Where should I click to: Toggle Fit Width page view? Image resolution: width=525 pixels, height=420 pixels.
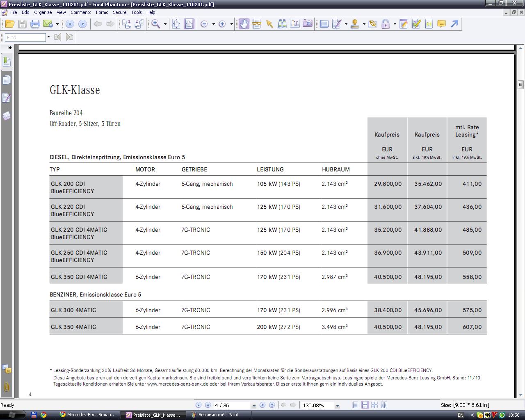(x=189, y=24)
